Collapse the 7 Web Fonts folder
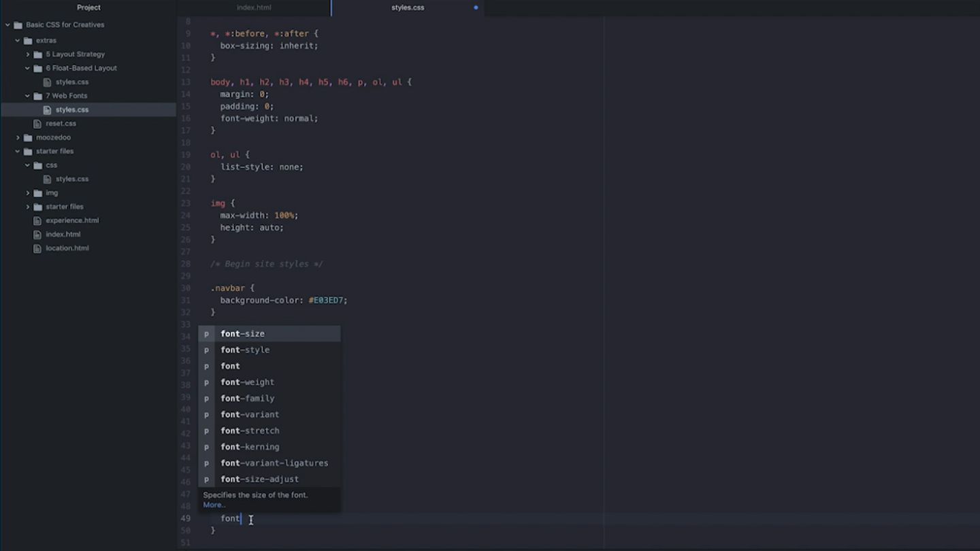 point(28,96)
